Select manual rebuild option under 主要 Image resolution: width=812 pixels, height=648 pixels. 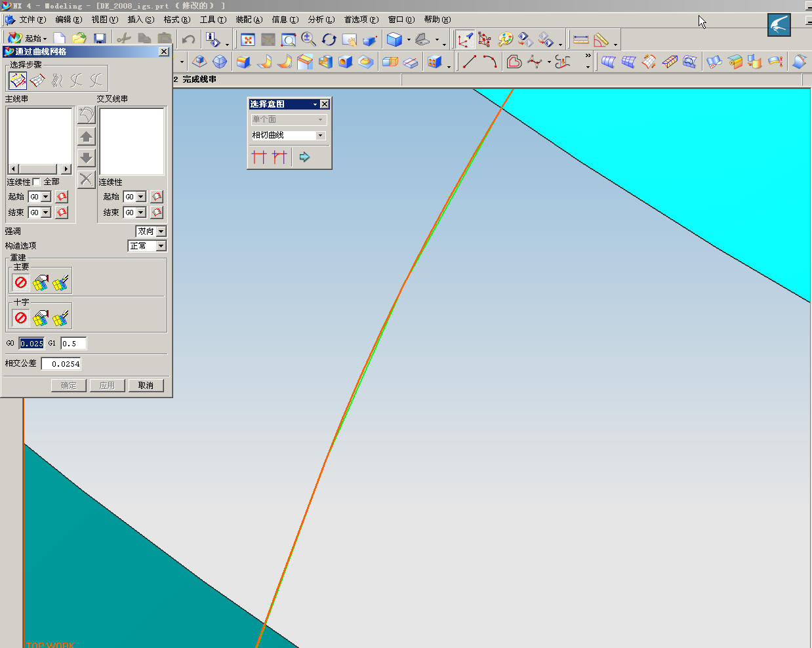click(41, 282)
